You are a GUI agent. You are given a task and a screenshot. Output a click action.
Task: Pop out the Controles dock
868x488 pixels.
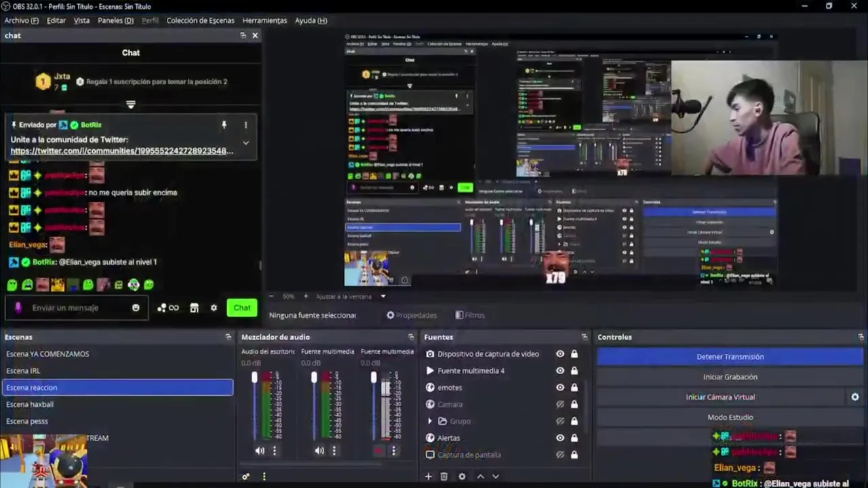pos(861,337)
